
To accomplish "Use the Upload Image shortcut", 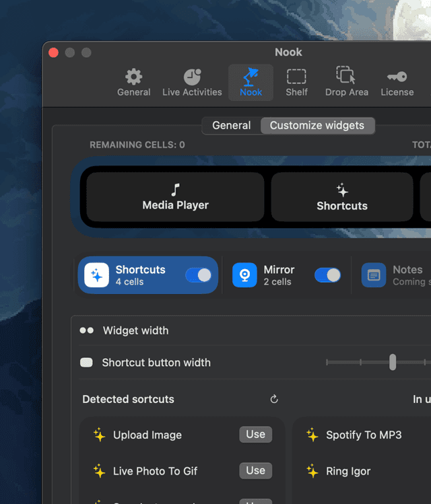I will [255, 435].
